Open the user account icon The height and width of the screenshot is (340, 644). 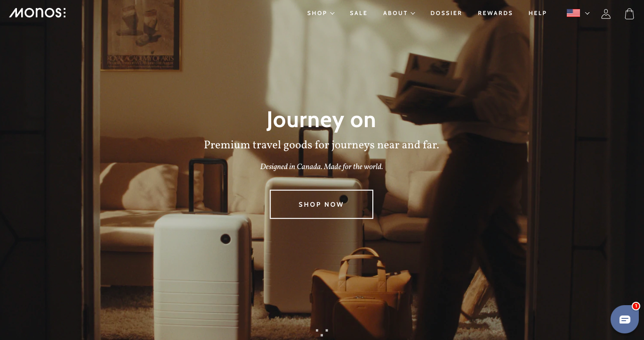[x=606, y=14]
